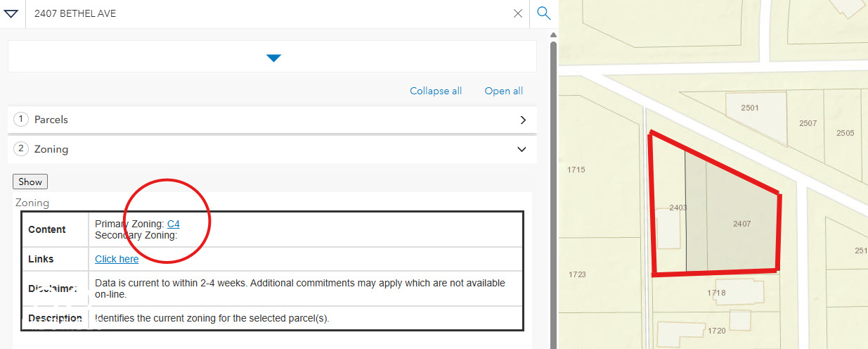Select the zoning description text

coord(212,318)
